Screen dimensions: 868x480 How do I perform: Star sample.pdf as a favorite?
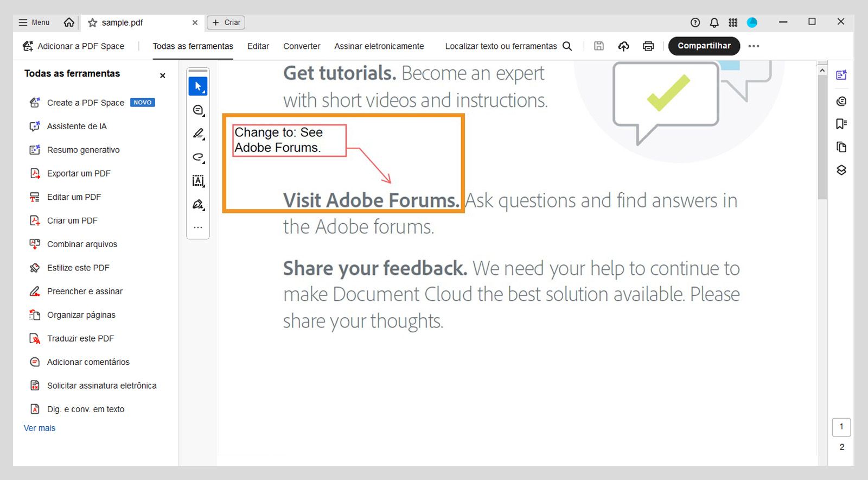pos(93,23)
